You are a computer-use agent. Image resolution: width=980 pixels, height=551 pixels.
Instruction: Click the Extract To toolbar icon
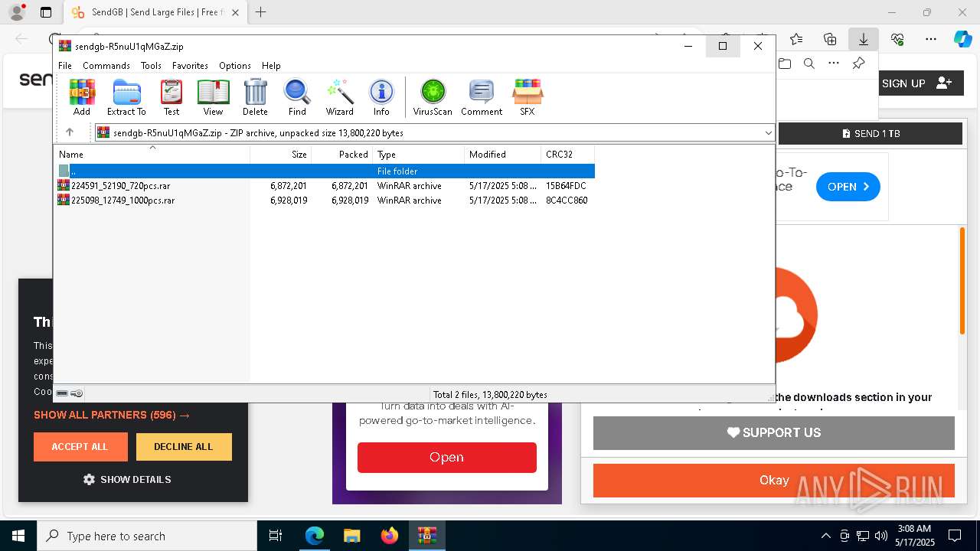pos(126,97)
